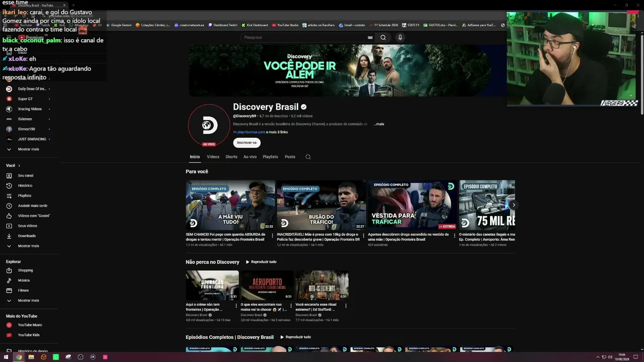Click the taskbar clock showing 19:44
The height and width of the screenshot is (362, 644).
622,356
